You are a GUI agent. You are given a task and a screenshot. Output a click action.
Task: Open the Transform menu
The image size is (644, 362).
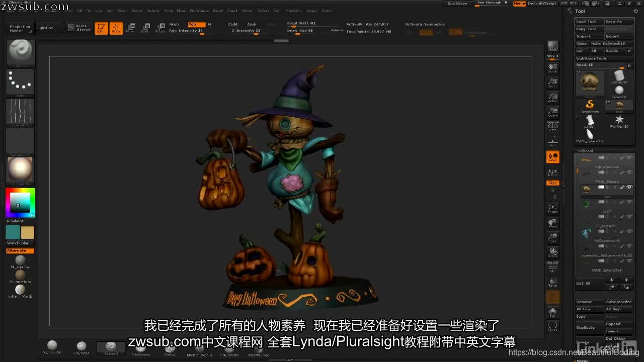(x=293, y=11)
